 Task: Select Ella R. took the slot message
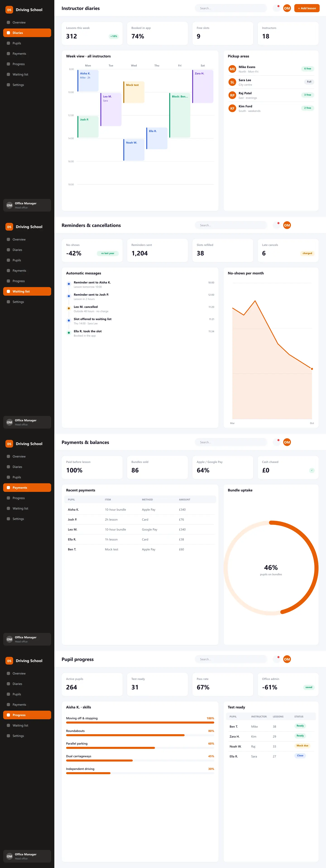tap(140, 333)
